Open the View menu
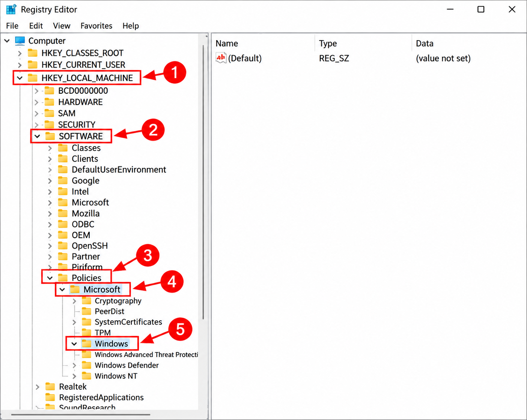This screenshot has width=527, height=420. click(62, 26)
